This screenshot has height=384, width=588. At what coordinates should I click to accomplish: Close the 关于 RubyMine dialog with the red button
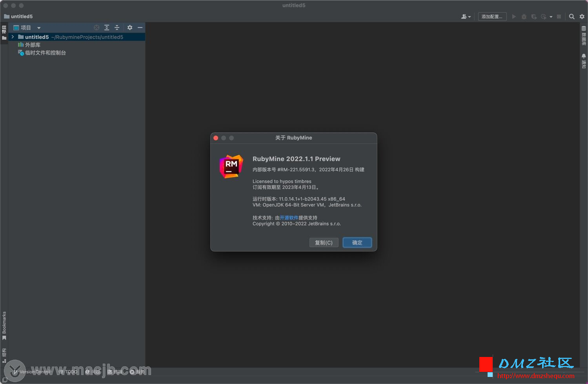point(216,138)
